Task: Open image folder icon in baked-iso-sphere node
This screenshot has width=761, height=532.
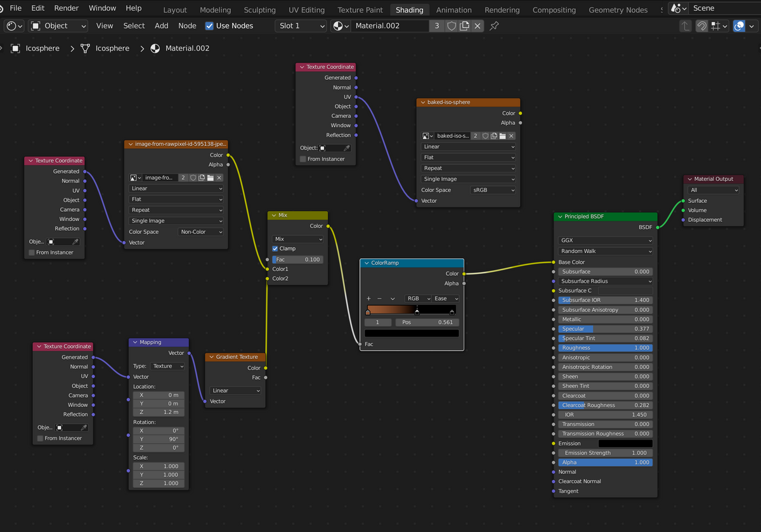Action: tap(502, 136)
